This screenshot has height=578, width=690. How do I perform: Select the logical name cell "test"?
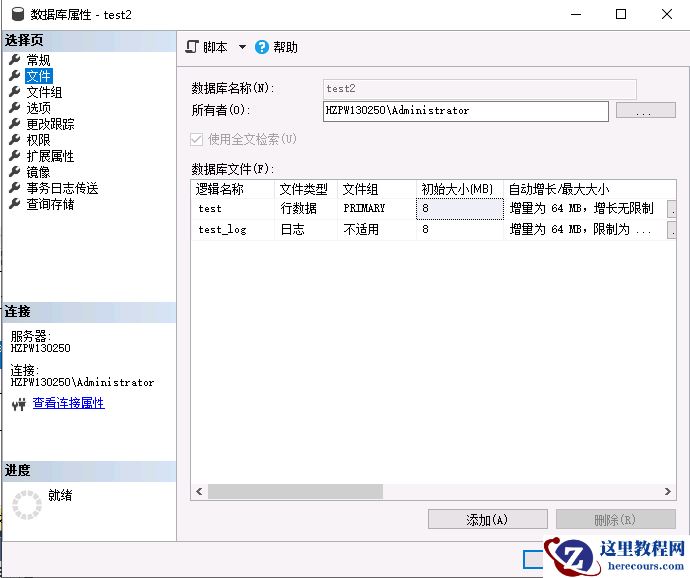[x=233, y=209]
